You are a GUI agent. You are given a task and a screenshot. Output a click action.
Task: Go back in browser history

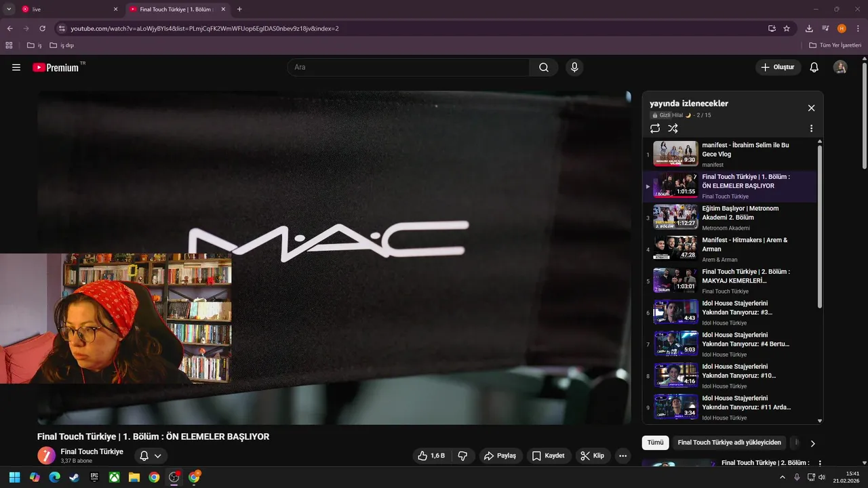point(9,28)
